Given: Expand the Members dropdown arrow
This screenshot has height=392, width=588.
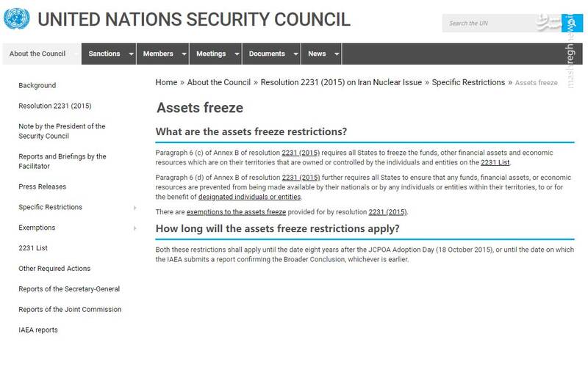Looking at the screenshot, I should (184, 54).
